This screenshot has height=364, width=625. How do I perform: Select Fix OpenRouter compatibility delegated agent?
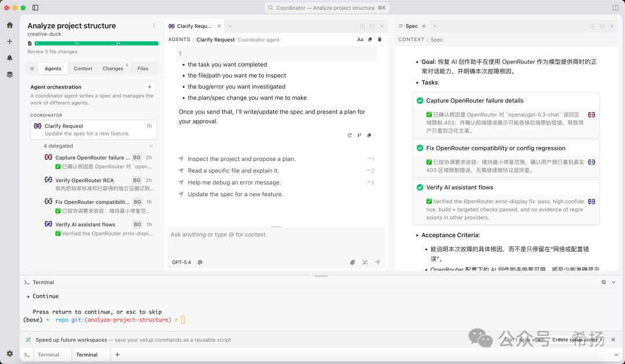98,206
